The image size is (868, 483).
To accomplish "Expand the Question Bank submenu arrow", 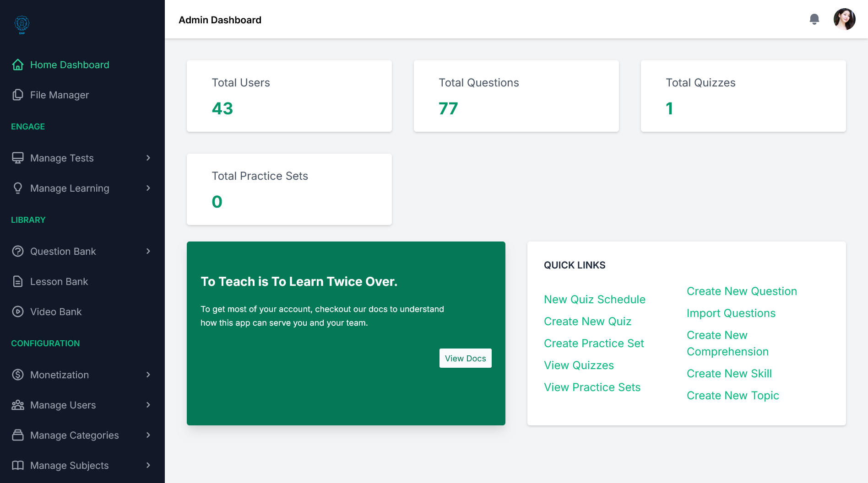I will coord(148,252).
